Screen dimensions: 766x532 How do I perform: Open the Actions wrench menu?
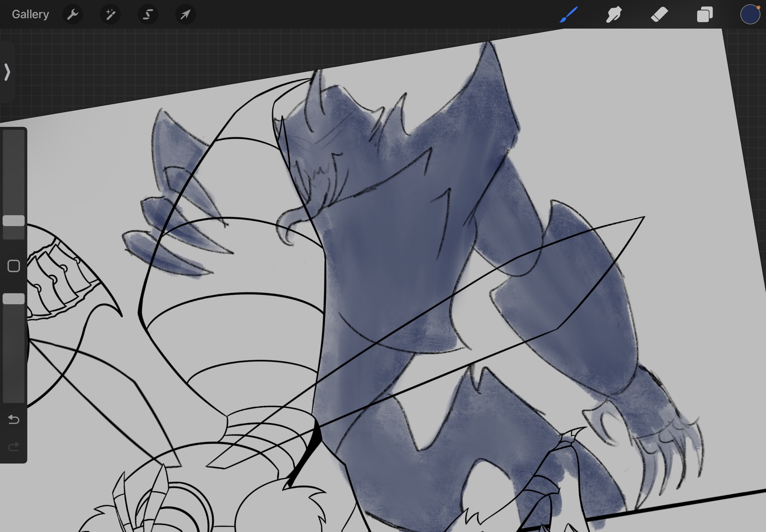coord(72,15)
